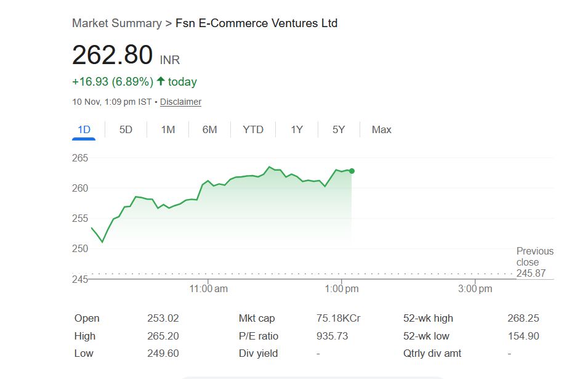Open the Disclaimer link
The image size is (588, 379).
point(180,102)
